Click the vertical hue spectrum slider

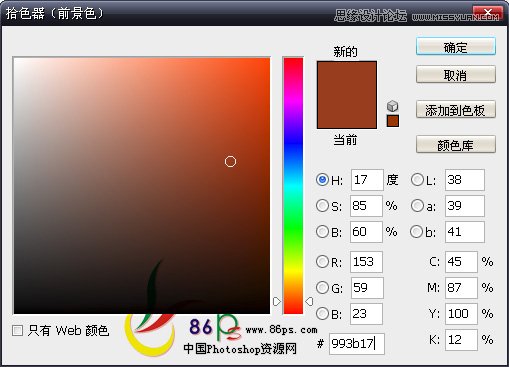coord(293,186)
